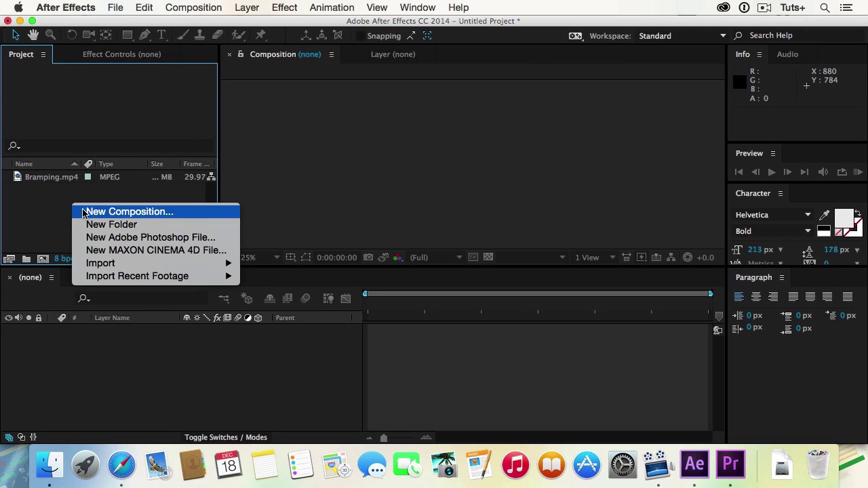Click First Frame button in Preview panel
868x488 pixels.
[x=738, y=172]
